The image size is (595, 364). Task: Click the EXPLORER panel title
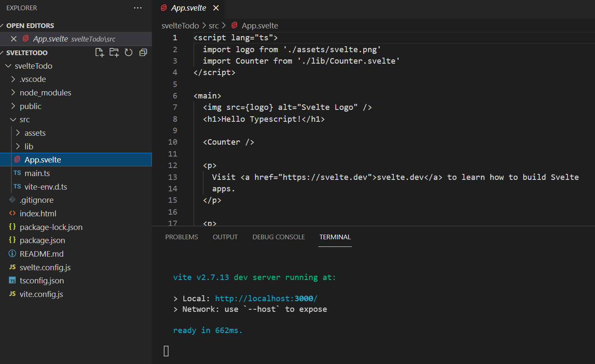click(x=22, y=8)
